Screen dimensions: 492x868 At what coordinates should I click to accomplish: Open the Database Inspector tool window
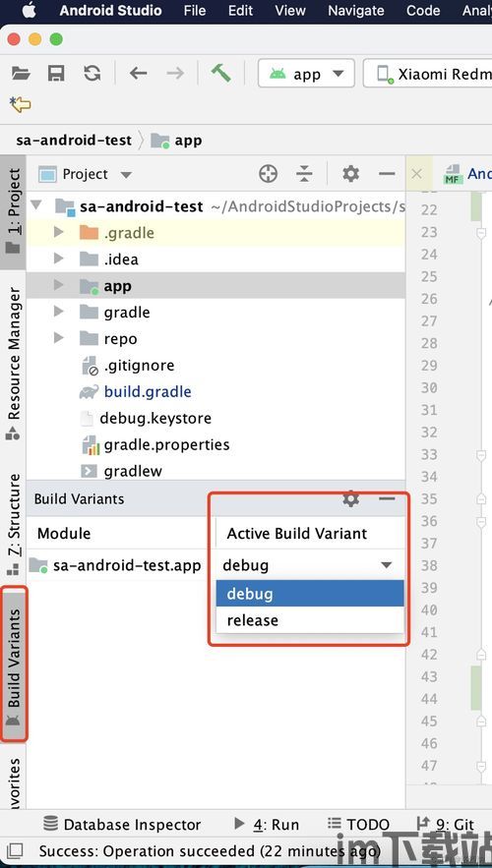click(x=122, y=825)
